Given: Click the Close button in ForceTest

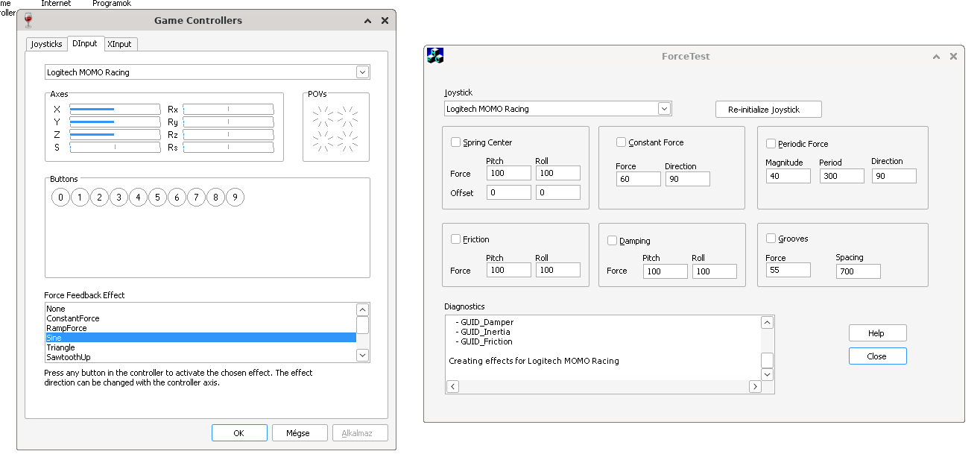Looking at the screenshot, I should pos(877,356).
